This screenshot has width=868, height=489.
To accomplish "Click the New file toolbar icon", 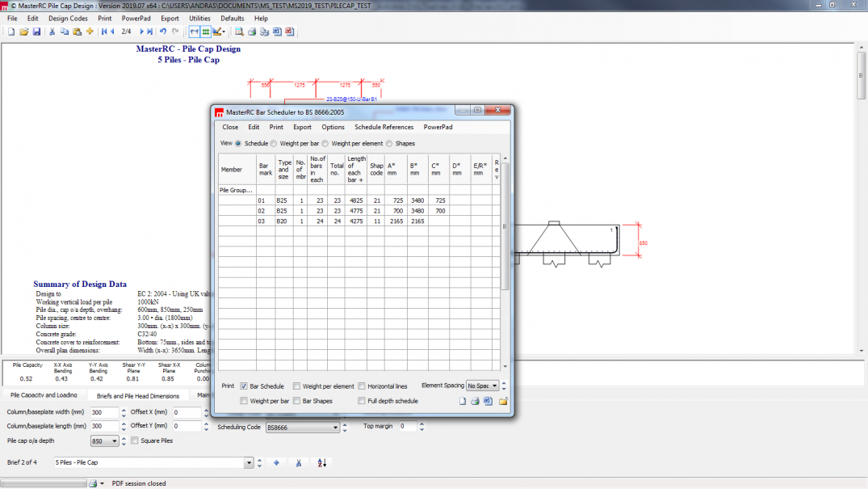I will click(x=11, y=32).
